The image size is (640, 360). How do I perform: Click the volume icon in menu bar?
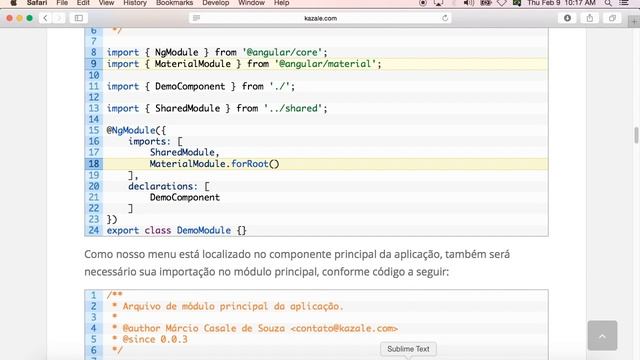click(468, 3)
